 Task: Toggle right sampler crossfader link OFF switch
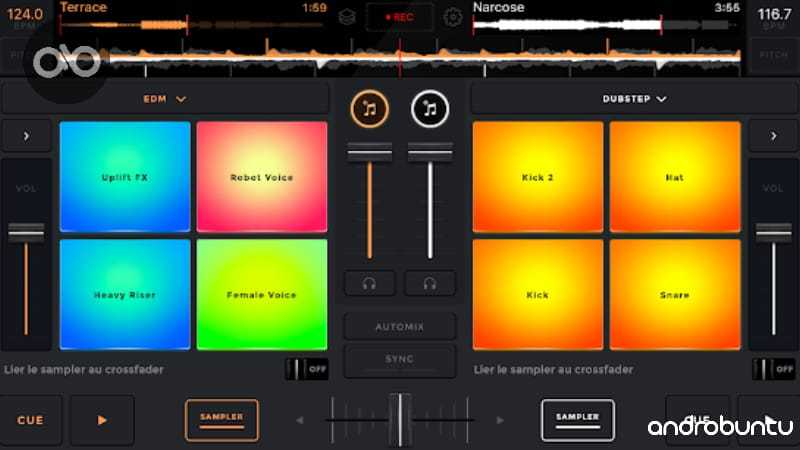point(773,369)
